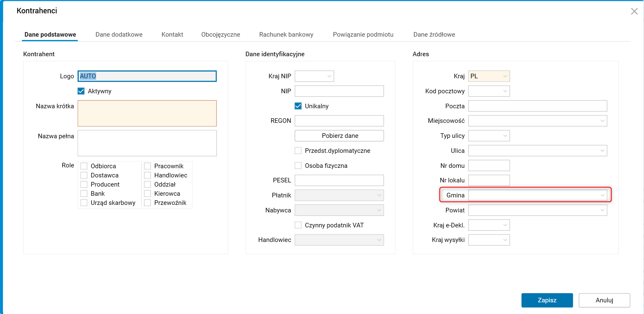The width and height of the screenshot is (644, 314).
Task: Click the Pobierz dane button
Action: (339, 136)
